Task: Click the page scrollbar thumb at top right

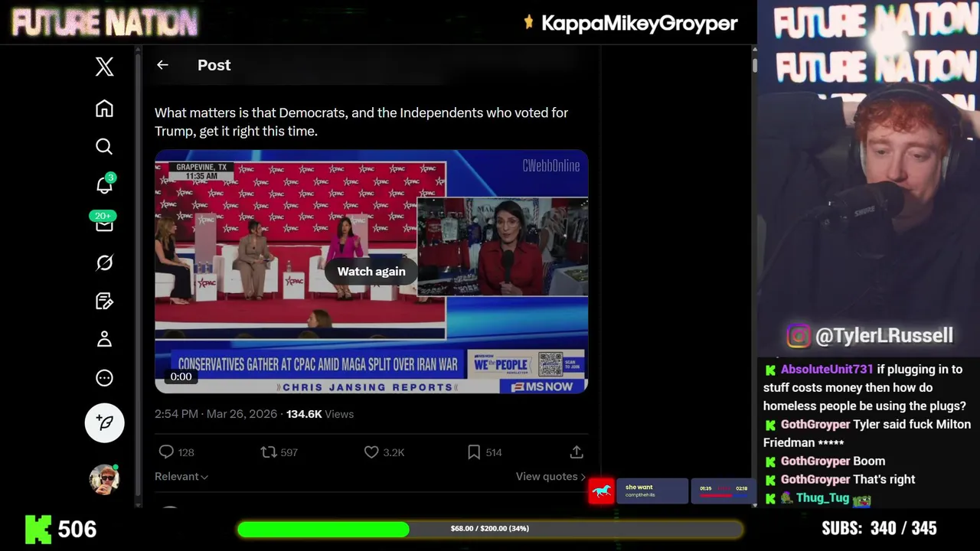Action: coord(754,65)
